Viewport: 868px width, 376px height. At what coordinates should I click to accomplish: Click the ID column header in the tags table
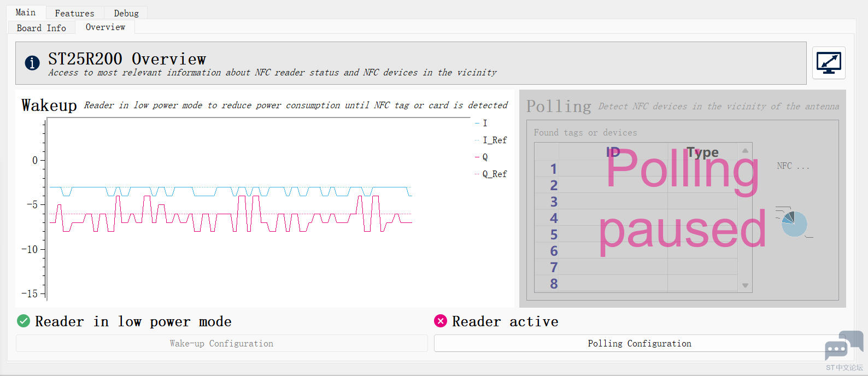[x=613, y=152]
